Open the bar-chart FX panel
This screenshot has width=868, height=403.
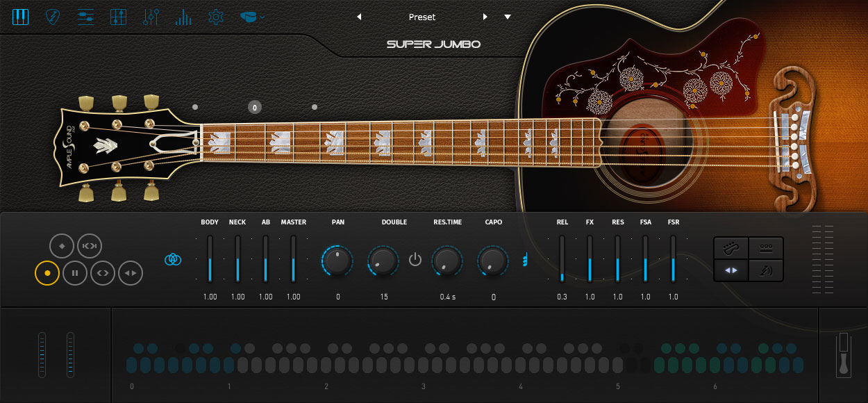click(183, 17)
